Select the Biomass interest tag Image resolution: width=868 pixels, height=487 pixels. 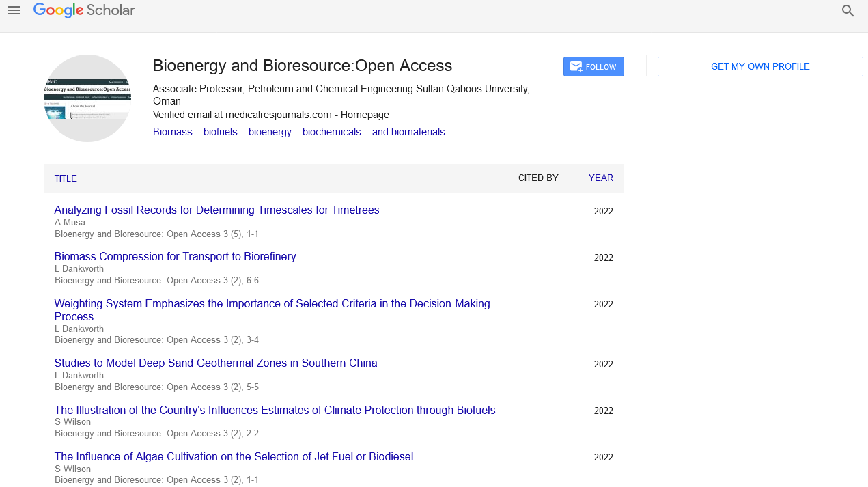173,132
